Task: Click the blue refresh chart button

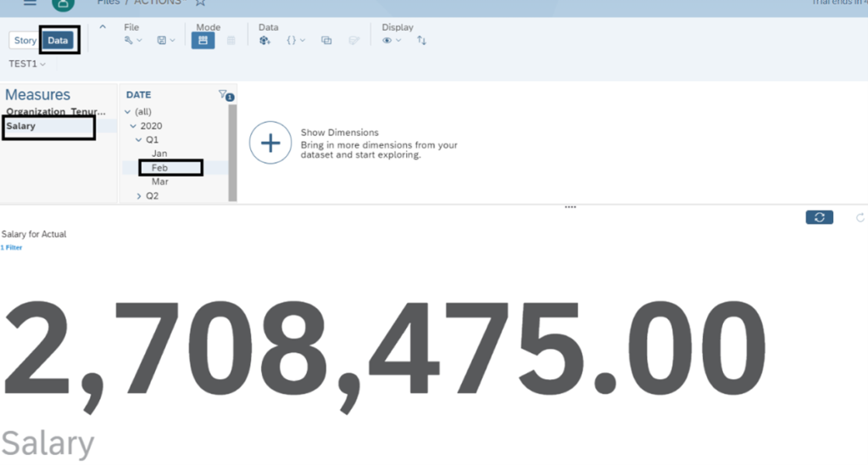Action: 820,217
